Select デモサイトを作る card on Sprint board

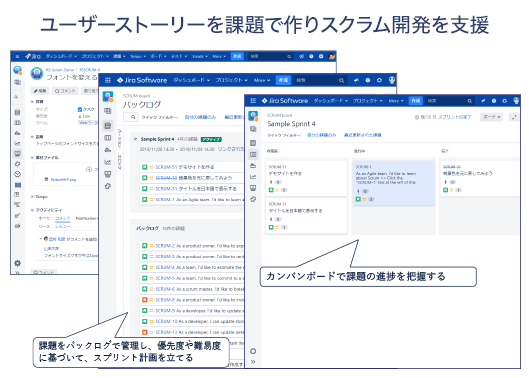(x=306, y=179)
